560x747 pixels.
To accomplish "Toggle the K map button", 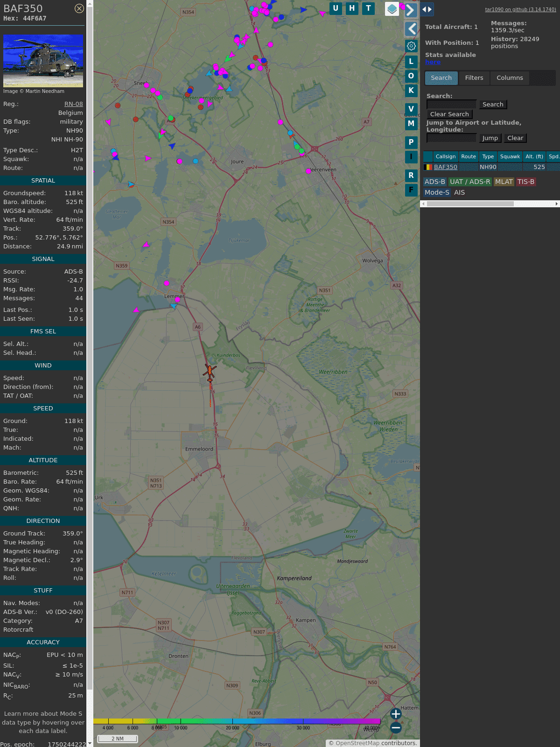I will pos(411,91).
